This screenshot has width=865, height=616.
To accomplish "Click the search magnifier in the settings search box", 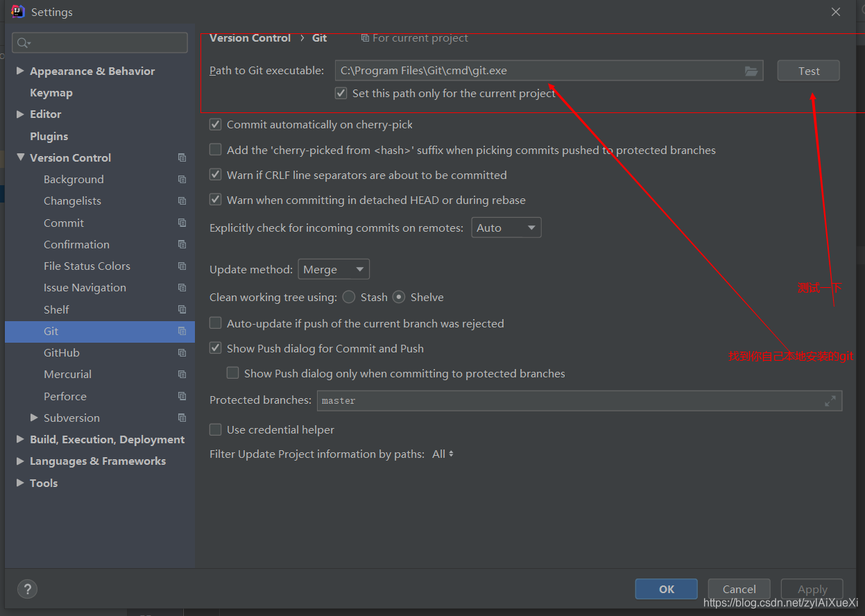I will coord(23,42).
